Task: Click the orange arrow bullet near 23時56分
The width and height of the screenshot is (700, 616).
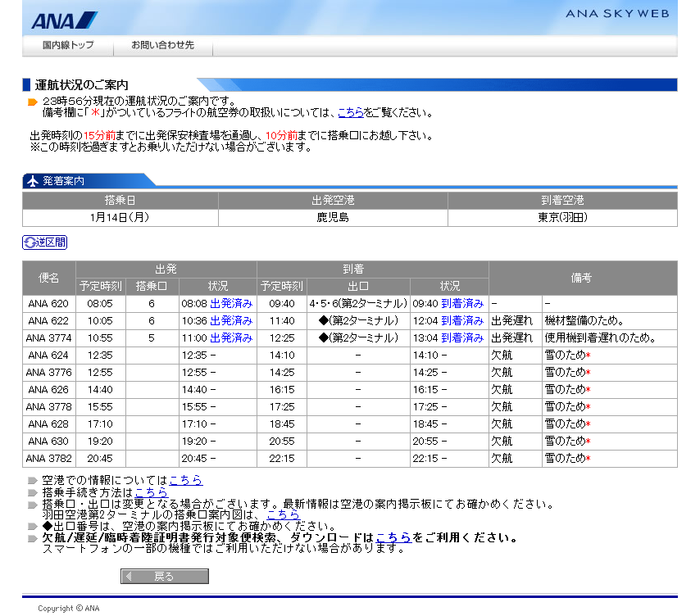Action: (x=33, y=102)
